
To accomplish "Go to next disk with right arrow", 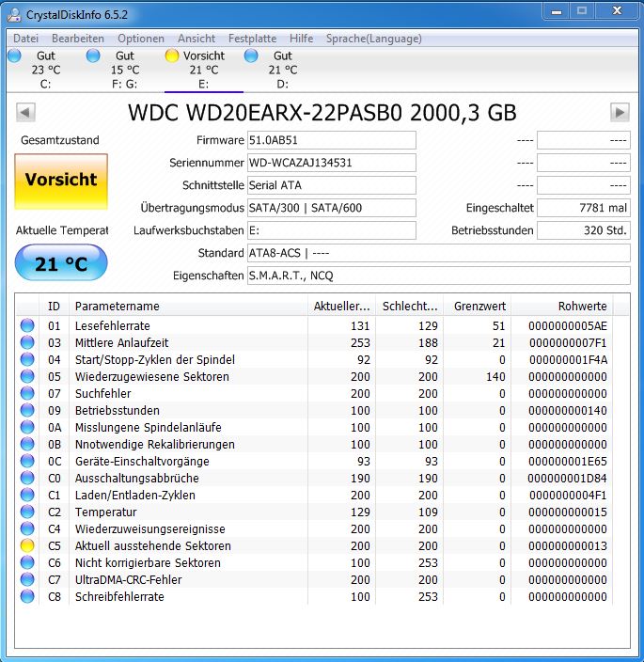I will pyautogui.click(x=620, y=112).
